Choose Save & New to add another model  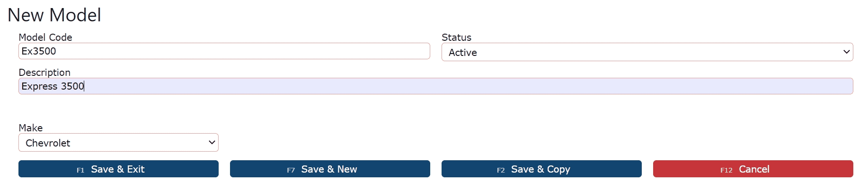(x=330, y=169)
